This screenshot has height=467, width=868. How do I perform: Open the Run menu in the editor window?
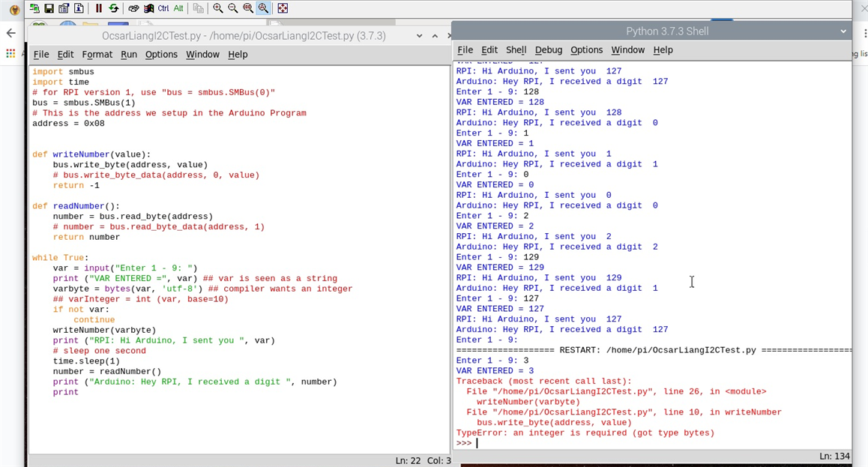(x=129, y=55)
